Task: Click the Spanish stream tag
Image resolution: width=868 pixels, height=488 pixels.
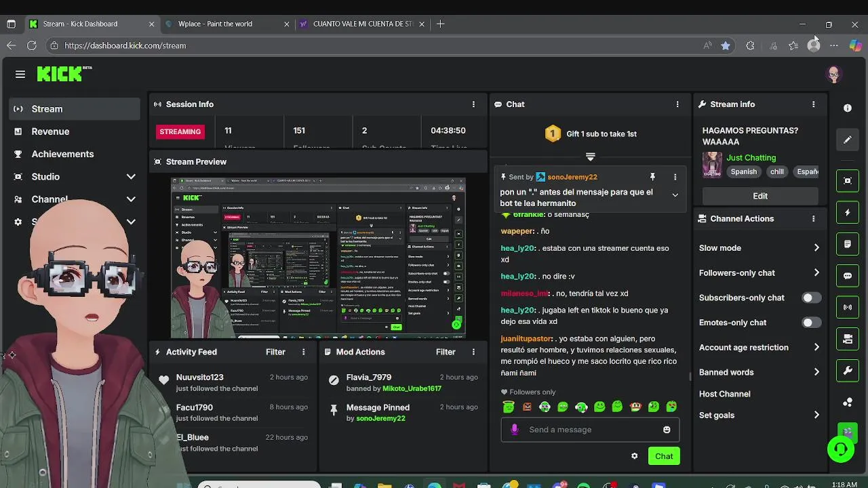Action: point(743,172)
